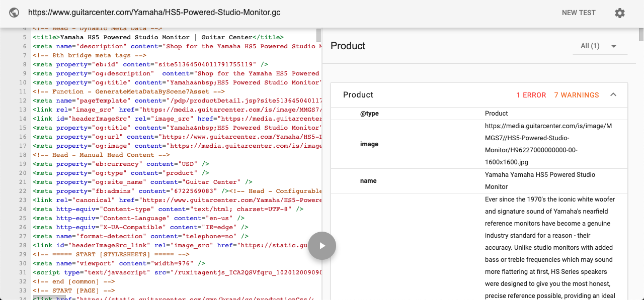Click the globe icon beside the URL
The width and height of the screenshot is (644, 300).
tap(14, 13)
